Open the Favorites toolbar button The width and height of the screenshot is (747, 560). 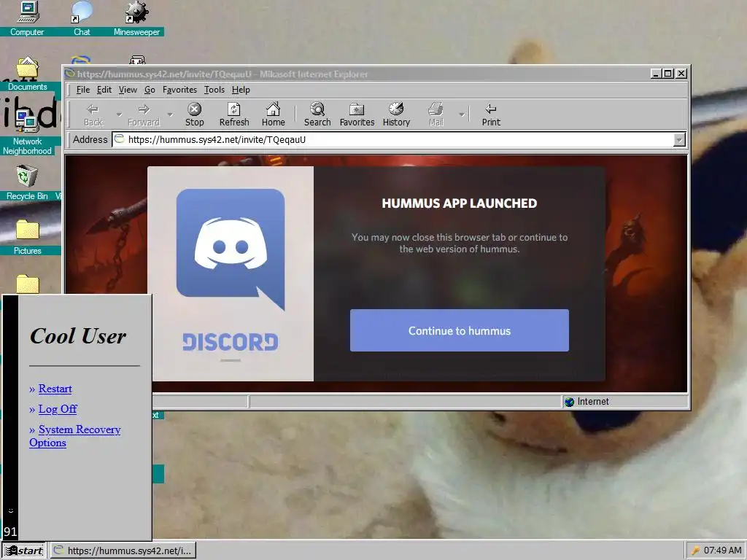tap(357, 114)
